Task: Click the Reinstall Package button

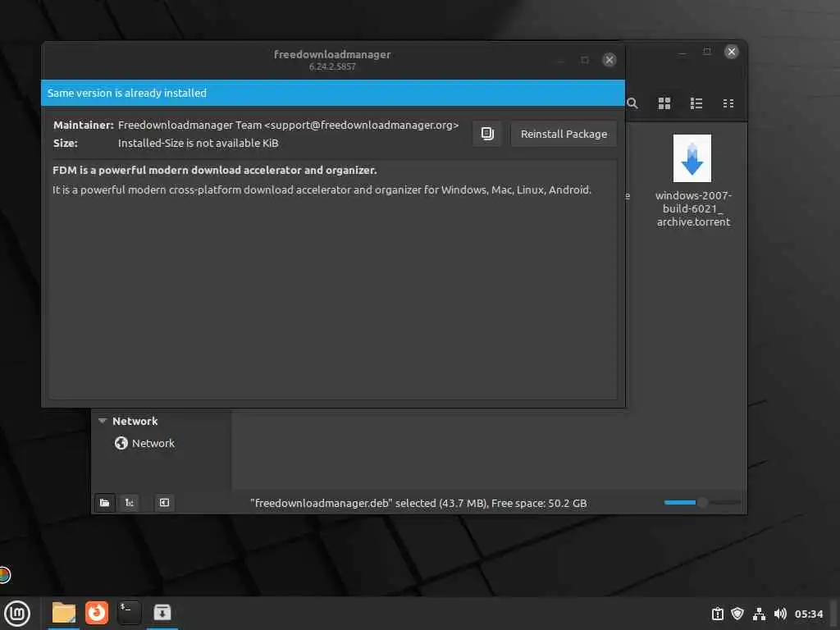Action: pyautogui.click(x=564, y=134)
